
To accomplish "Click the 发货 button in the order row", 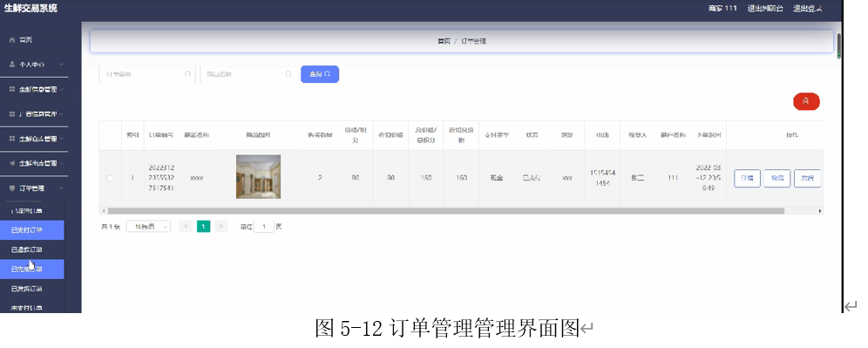I will 807,179.
